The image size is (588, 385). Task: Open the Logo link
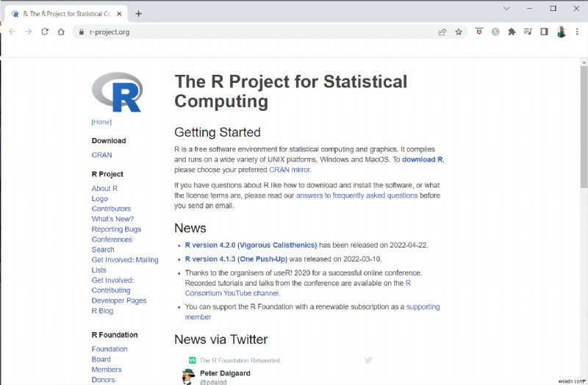point(99,198)
